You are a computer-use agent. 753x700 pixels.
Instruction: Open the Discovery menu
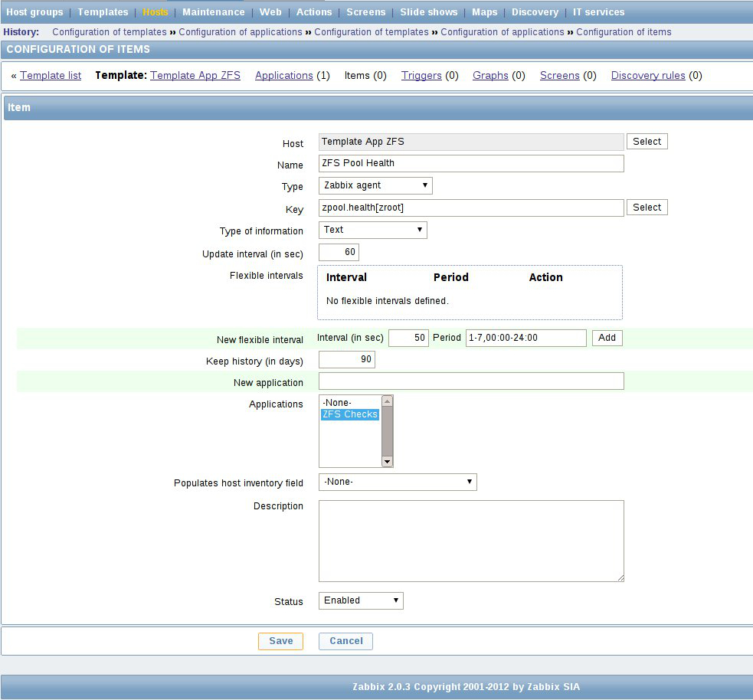pyautogui.click(x=535, y=11)
